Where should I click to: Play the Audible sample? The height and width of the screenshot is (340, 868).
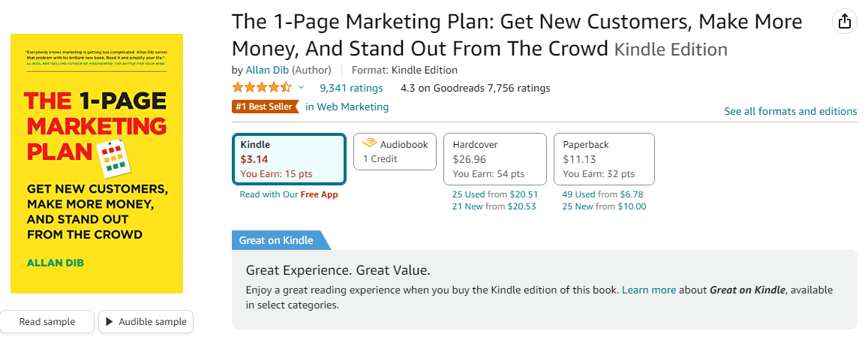(152, 322)
